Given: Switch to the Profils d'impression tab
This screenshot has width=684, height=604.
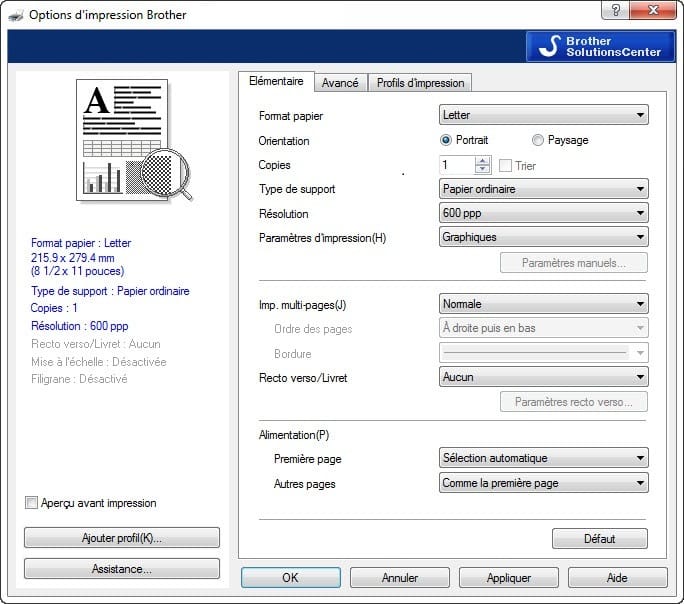Looking at the screenshot, I should pyautogui.click(x=420, y=83).
